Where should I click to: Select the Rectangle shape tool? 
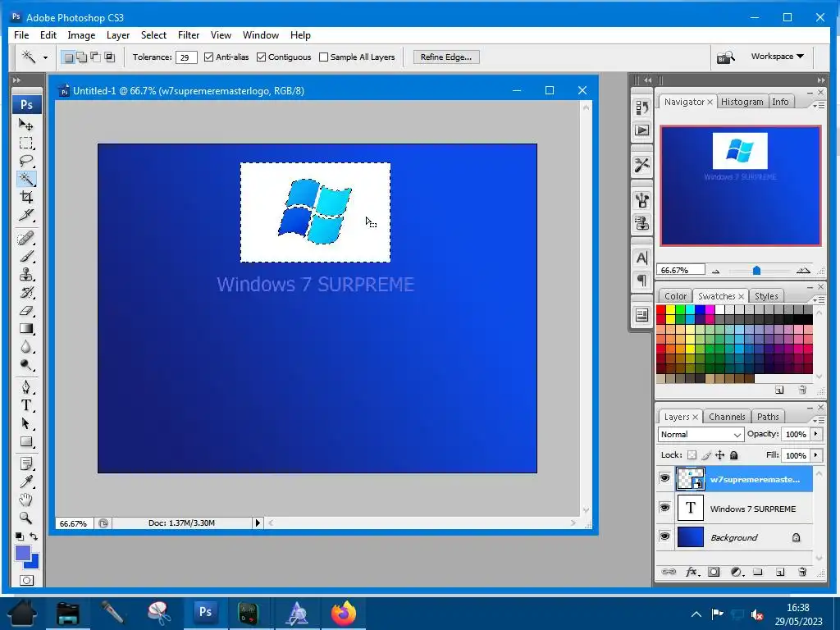[25, 441]
